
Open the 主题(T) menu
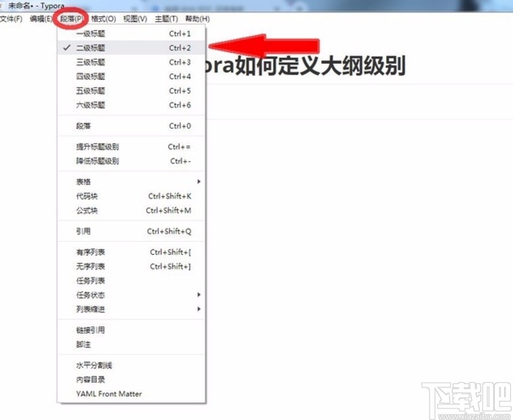click(166, 19)
